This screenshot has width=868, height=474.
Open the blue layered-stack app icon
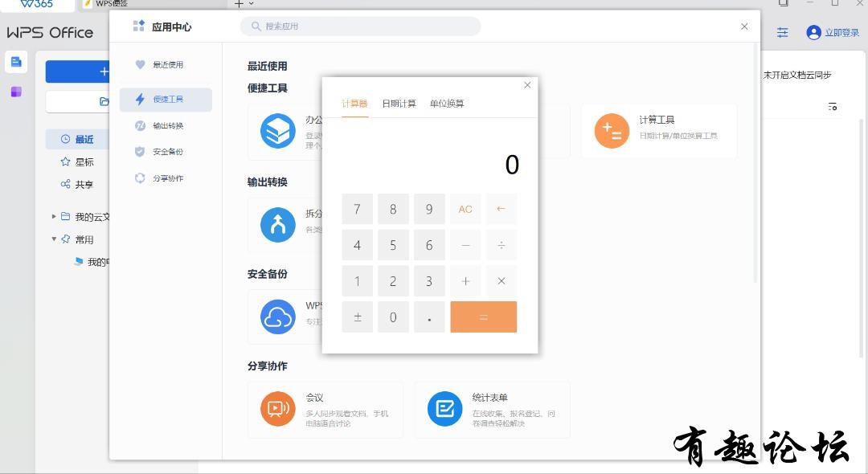(278, 131)
